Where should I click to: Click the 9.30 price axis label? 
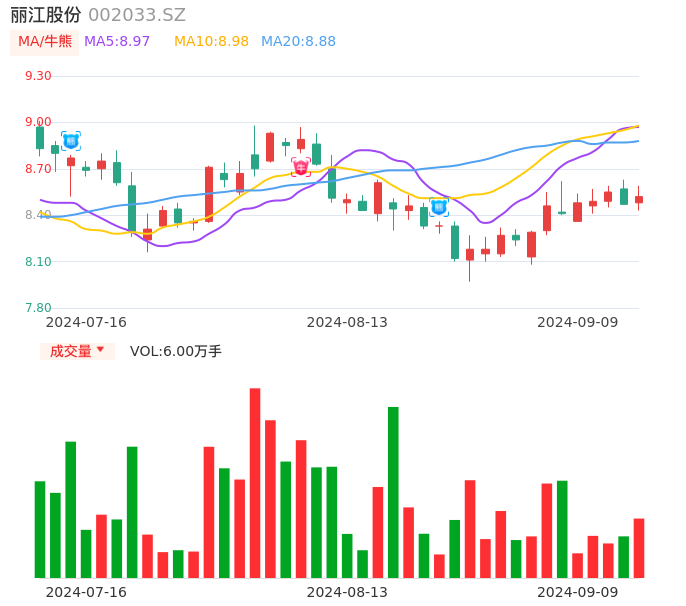coord(37,76)
